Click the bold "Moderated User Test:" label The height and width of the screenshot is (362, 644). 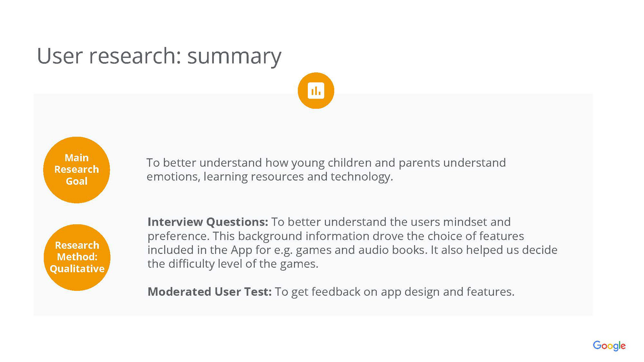(209, 292)
